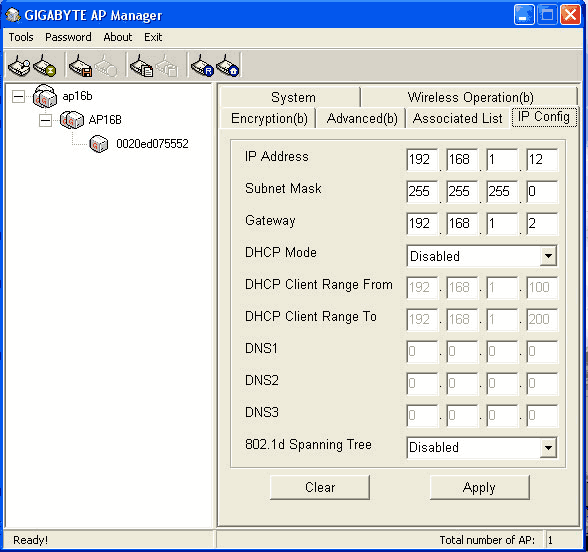Click Gateway last octet field 2
Viewport: 588px width, 552px height.
(x=542, y=224)
